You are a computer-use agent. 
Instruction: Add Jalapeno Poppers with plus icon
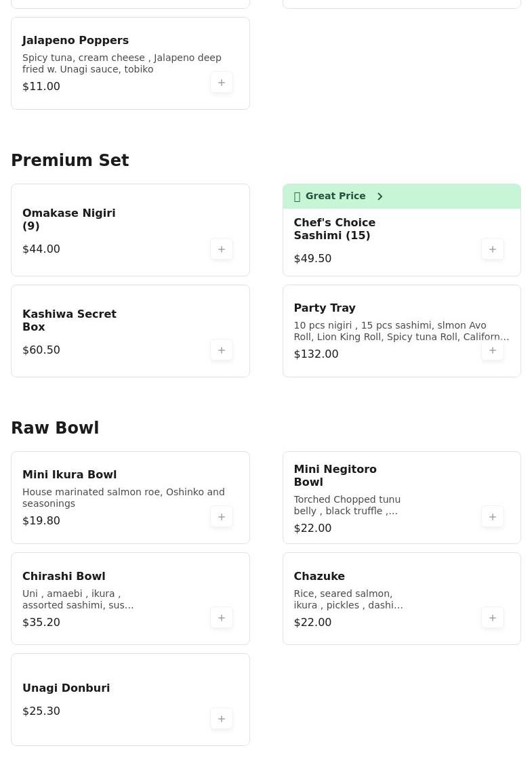pos(222,83)
